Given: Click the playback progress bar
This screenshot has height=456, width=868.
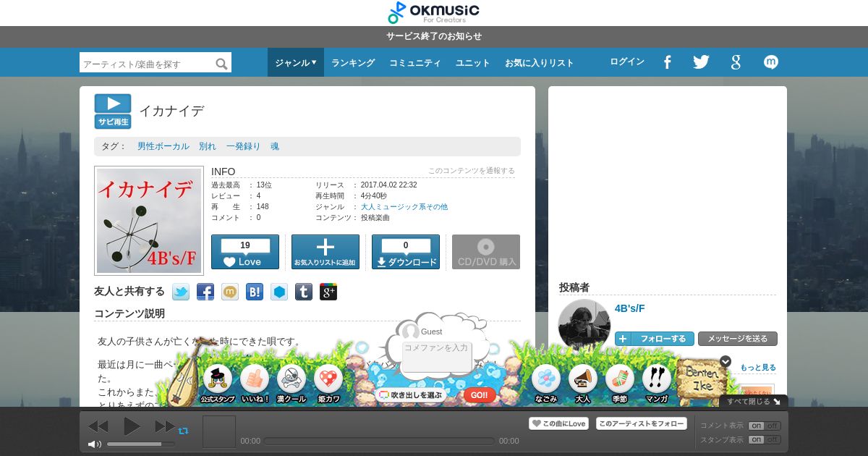Looking at the screenshot, I should (379, 441).
